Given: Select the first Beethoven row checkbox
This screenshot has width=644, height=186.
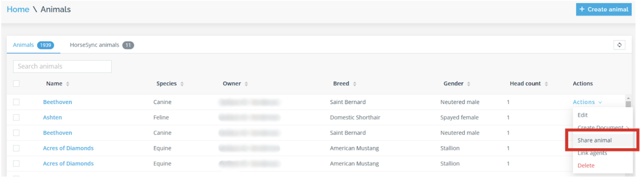Looking at the screenshot, I should 16,102.
